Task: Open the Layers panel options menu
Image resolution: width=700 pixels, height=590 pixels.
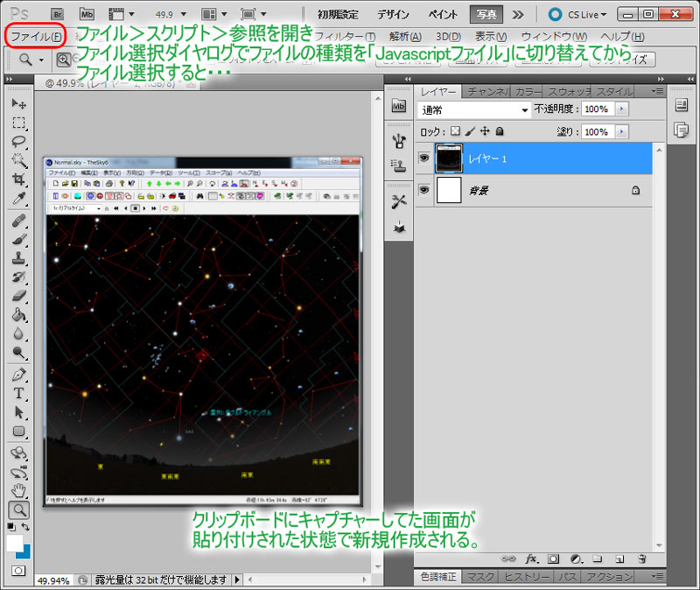Action: coord(657,91)
